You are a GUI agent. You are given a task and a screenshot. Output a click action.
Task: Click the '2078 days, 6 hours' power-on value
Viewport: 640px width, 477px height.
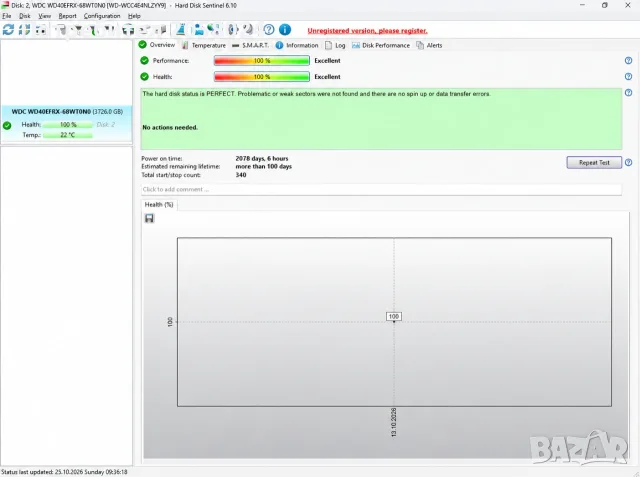pyautogui.click(x=262, y=158)
